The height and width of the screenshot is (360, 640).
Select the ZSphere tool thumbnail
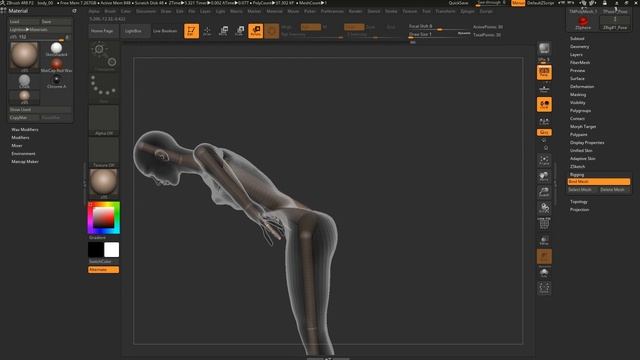click(583, 22)
